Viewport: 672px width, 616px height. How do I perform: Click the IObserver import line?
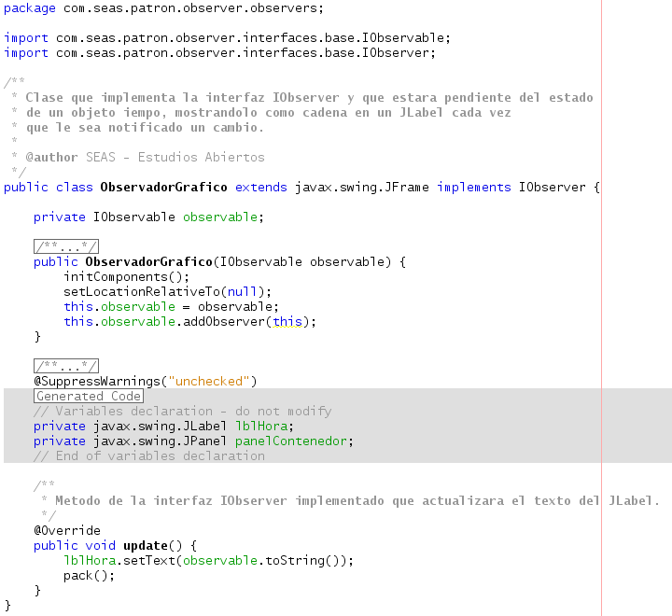pyautogui.click(x=220, y=53)
